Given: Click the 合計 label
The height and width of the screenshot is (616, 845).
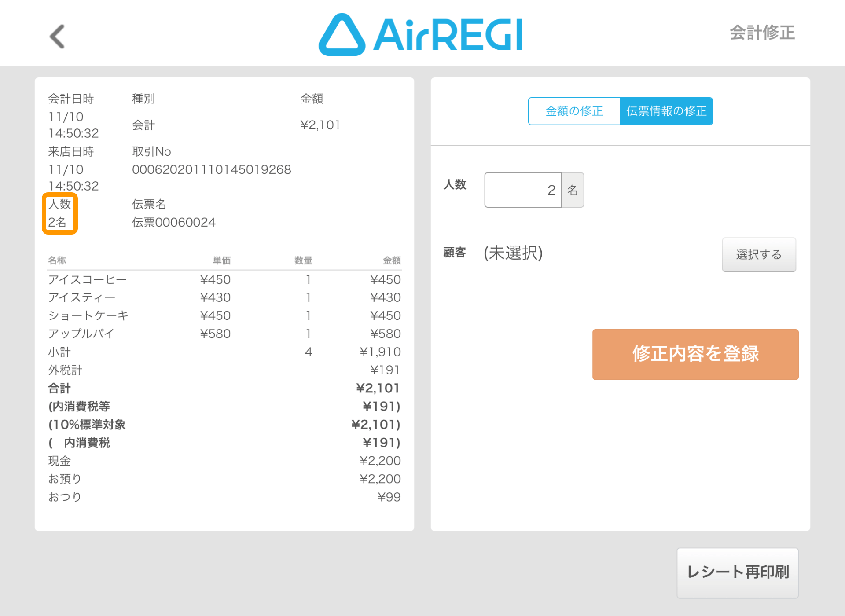Looking at the screenshot, I should coord(59,388).
